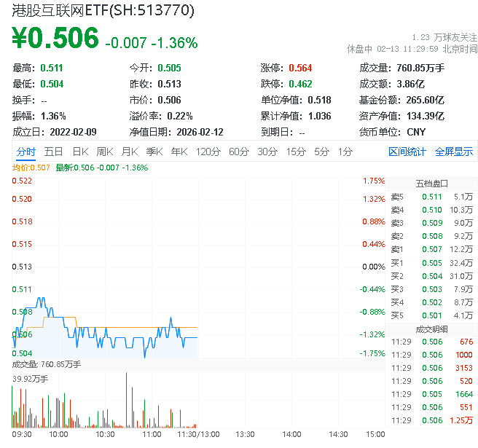Select the 月K monthly chart tab
The height and width of the screenshot is (448, 478).
tap(130, 152)
